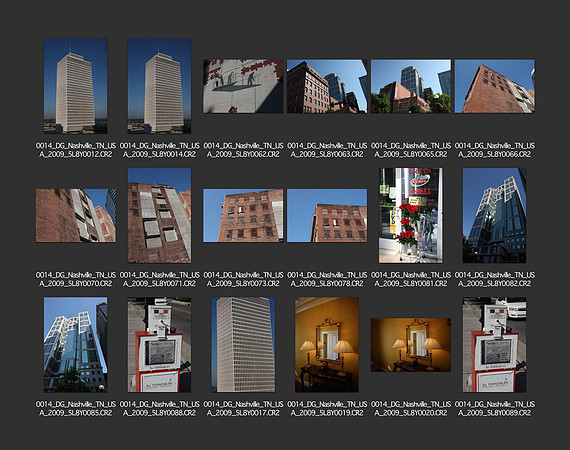
Task: Select the portrait brick wall thumbnail 5L8Y0071
Action: (159, 215)
